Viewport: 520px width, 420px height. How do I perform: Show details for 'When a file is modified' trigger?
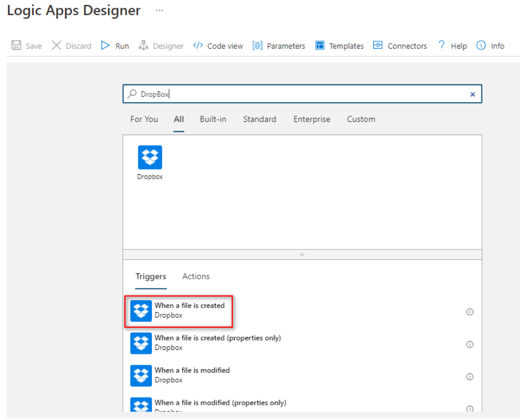point(470,377)
